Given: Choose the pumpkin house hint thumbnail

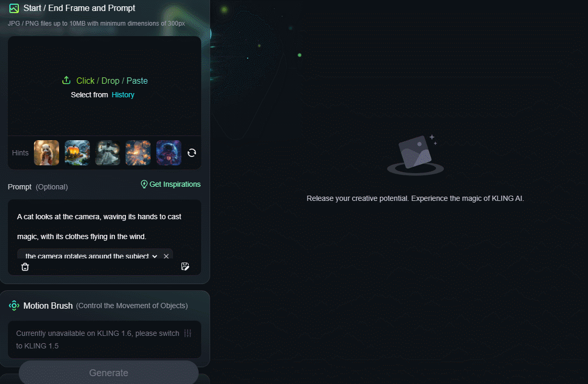Looking at the screenshot, I should (77, 153).
